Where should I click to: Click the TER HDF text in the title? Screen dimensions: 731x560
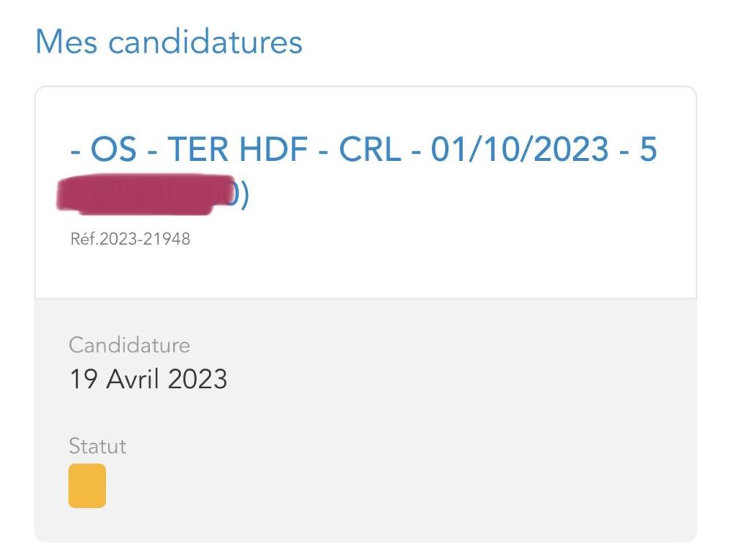tap(240, 150)
